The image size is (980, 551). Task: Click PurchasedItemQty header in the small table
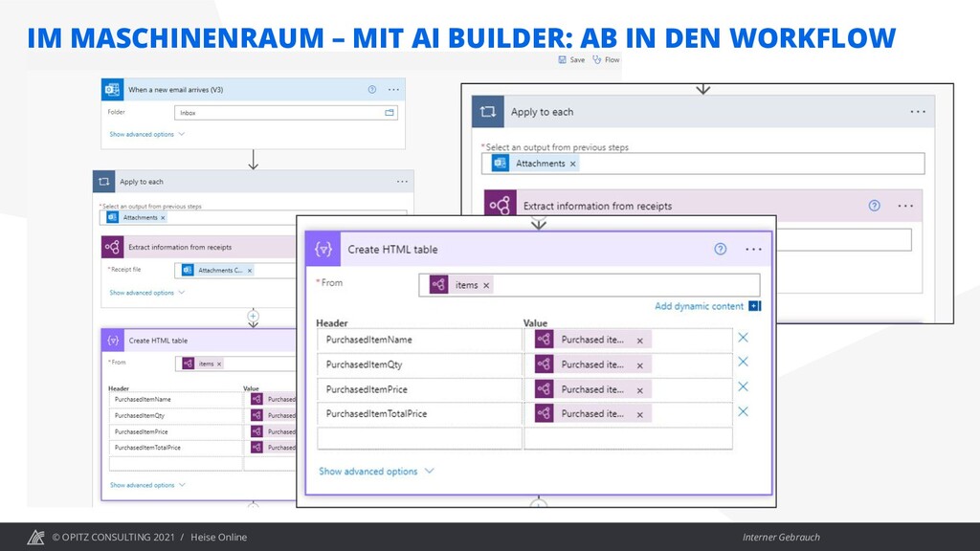click(x=176, y=415)
